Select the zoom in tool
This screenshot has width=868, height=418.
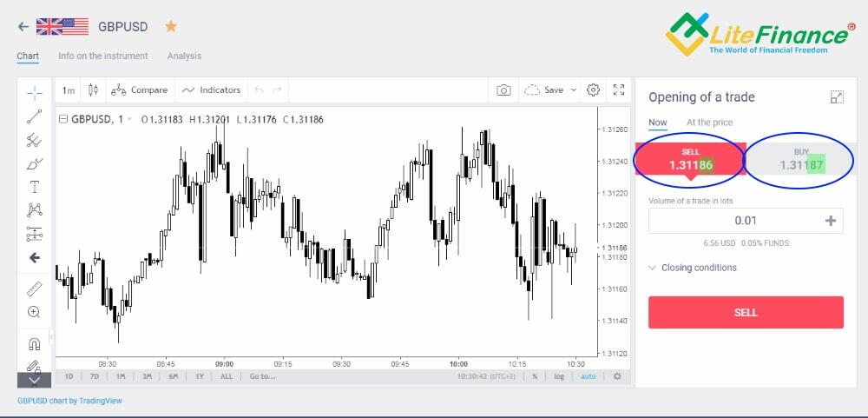[35, 312]
